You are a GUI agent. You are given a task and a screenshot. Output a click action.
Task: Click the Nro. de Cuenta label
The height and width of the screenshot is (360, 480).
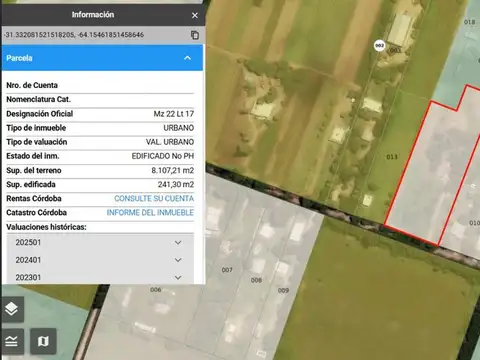(32, 85)
